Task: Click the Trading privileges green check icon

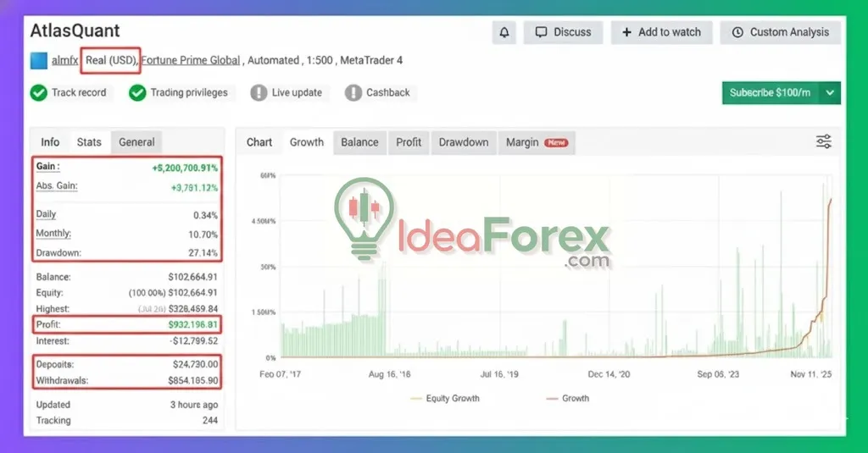Action: pyautogui.click(x=137, y=93)
